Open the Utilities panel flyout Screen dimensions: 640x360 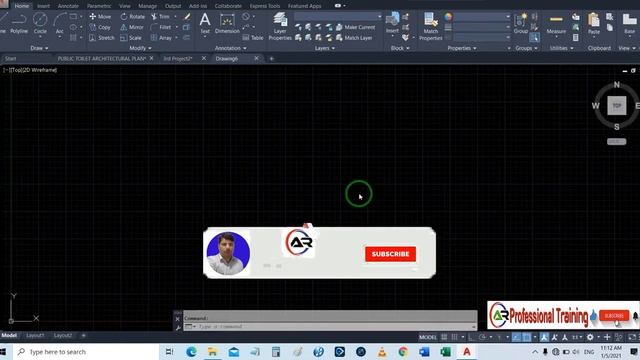click(x=561, y=48)
